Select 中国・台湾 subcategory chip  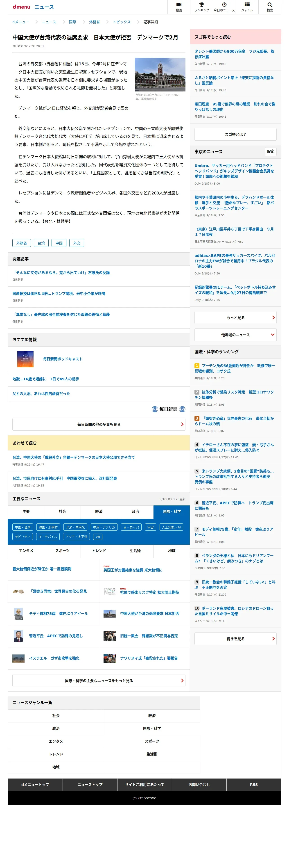[x=23, y=527]
